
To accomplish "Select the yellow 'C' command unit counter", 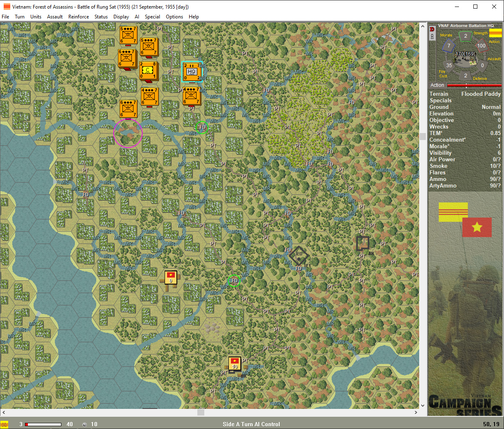I will click(148, 70).
